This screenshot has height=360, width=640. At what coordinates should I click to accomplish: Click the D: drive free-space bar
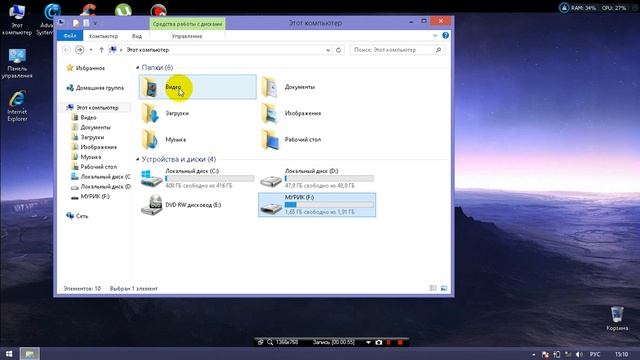[x=329, y=178]
